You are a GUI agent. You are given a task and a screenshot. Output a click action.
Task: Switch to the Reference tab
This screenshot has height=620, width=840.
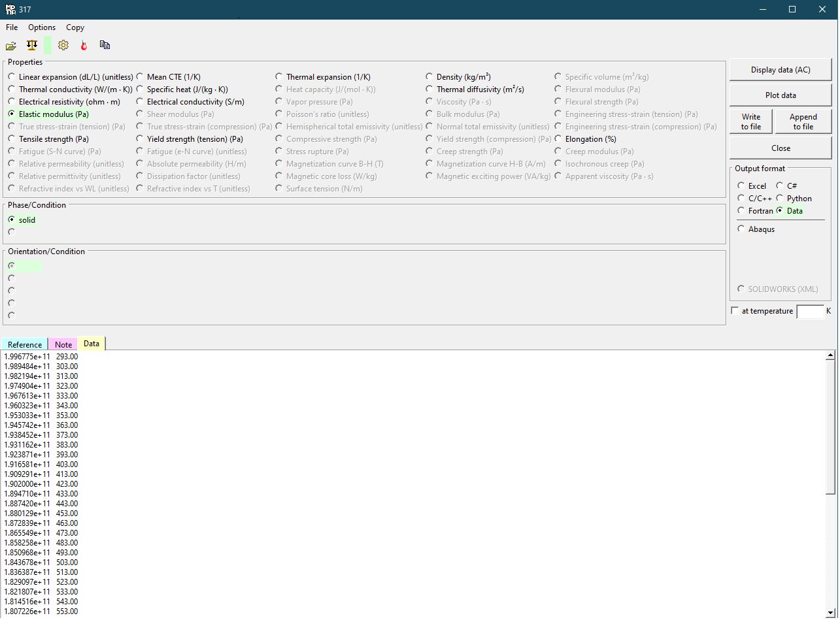(25, 345)
